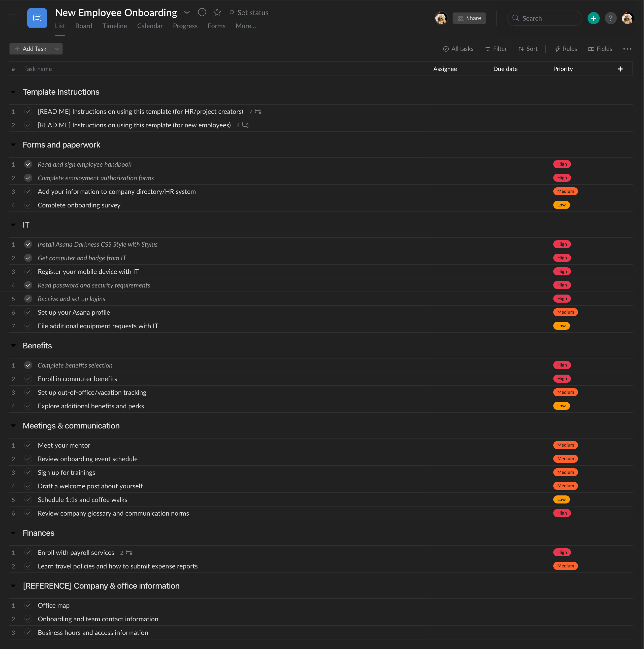
Task: Click the Share button
Action: [469, 18]
